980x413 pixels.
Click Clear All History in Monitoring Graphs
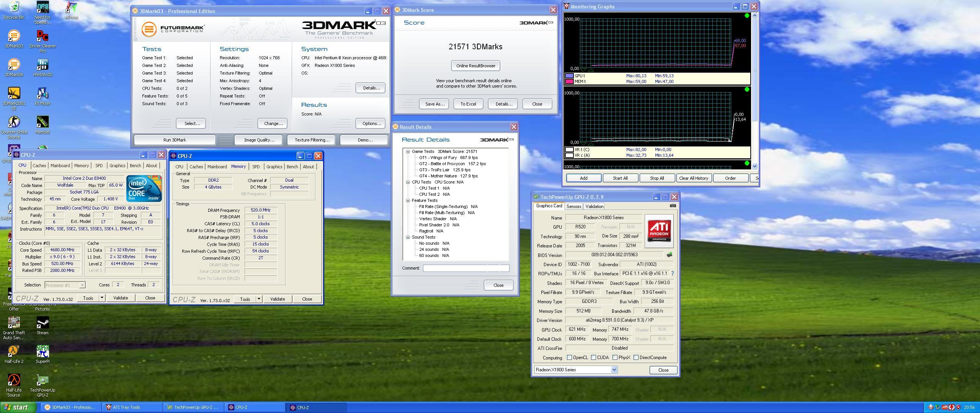click(x=693, y=178)
